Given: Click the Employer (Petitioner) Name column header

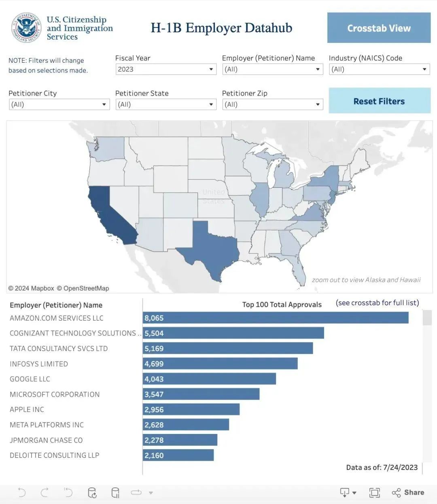Looking at the screenshot, I should 56,305.
